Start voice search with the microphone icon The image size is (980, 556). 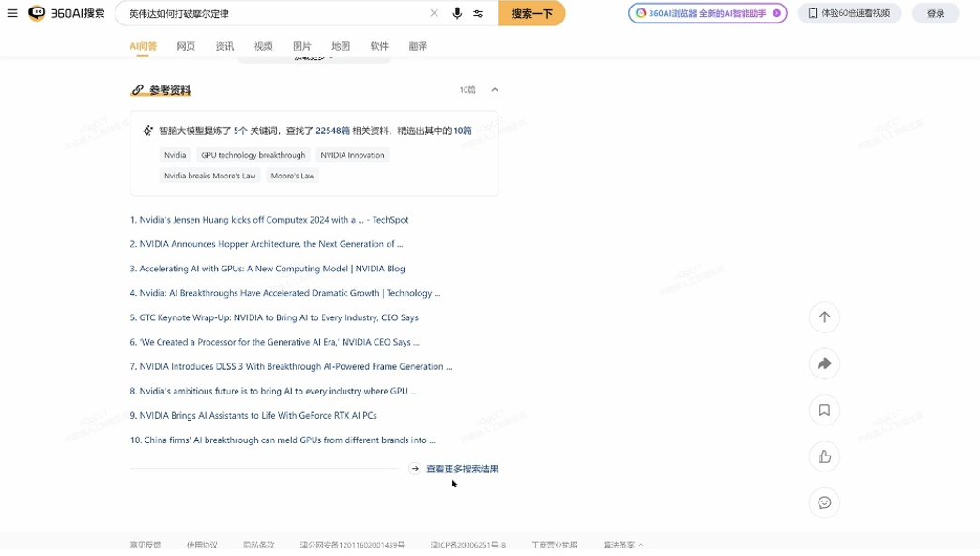(457, 13)
